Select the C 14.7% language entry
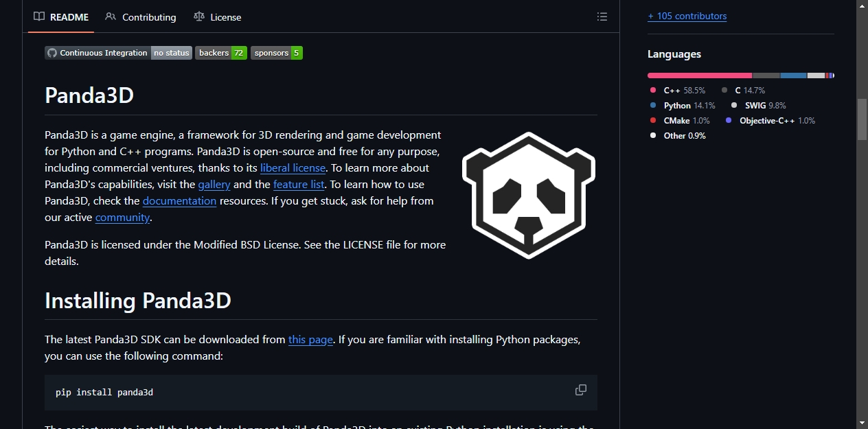Screen dimensions: 868x429 click(743, 90)
